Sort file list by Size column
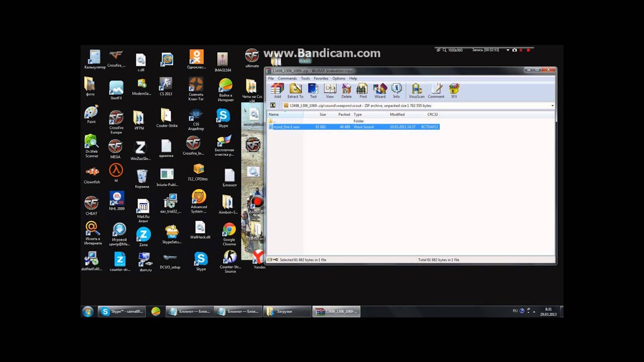This screenshot has height=362, width=644. pos(315,115)
